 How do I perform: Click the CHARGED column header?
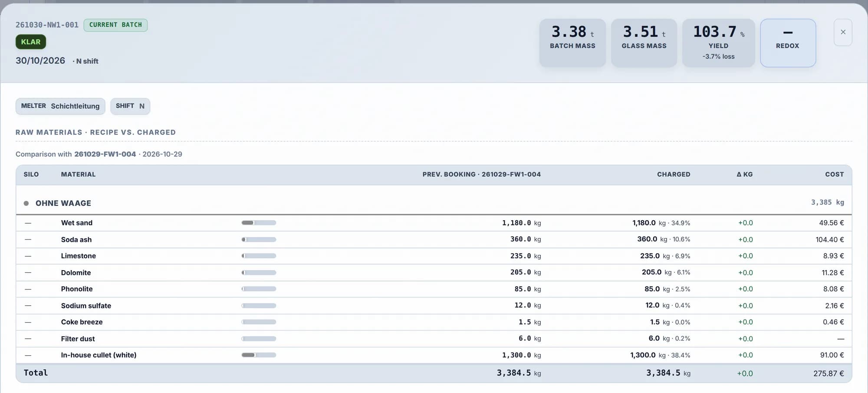[674, 174]
